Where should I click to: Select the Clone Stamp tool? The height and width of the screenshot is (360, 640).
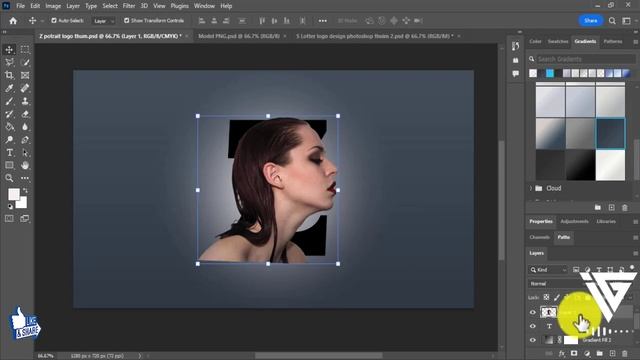[25, 101]
